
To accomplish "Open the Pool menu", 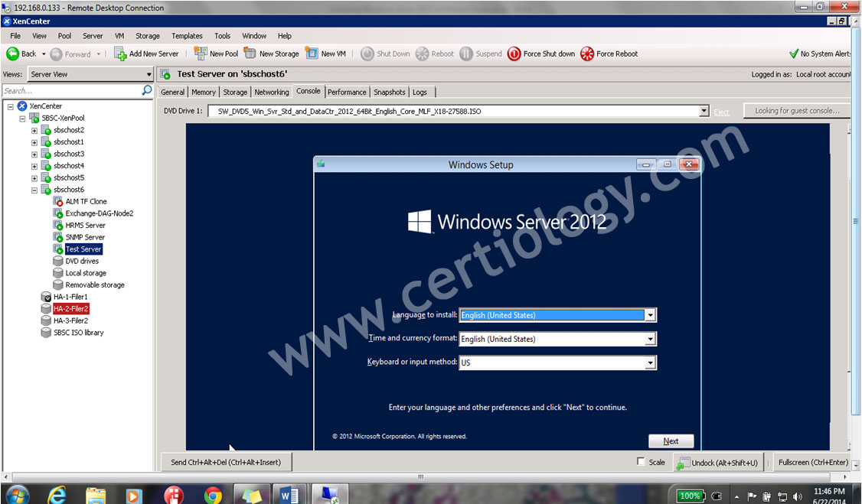I will tap(64, 36).
